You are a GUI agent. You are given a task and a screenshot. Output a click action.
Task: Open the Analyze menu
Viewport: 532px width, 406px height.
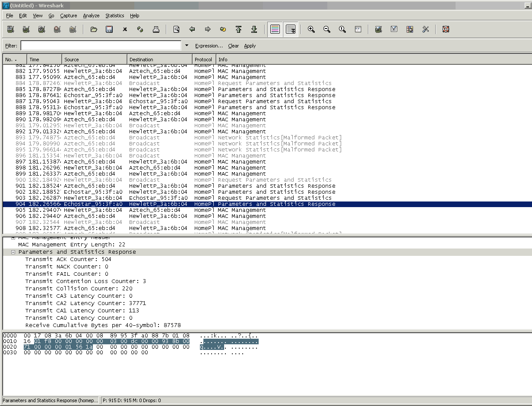click(91, 16)
